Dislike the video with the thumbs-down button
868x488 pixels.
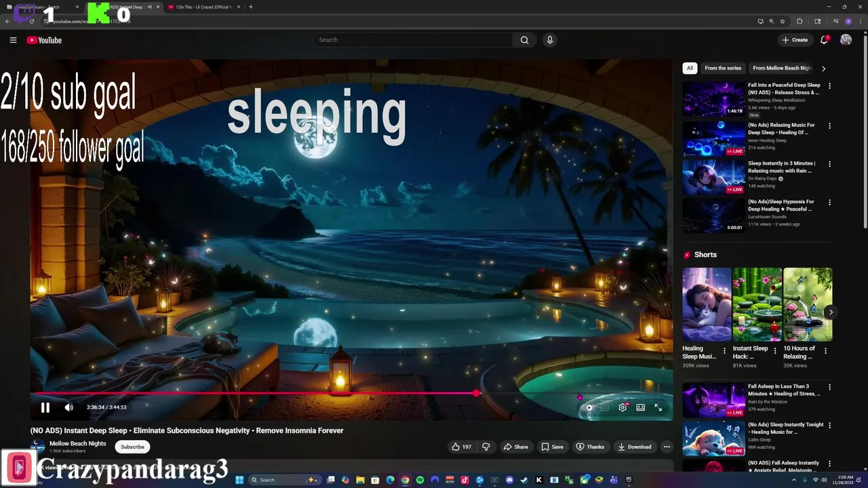(x=486, y=447)
